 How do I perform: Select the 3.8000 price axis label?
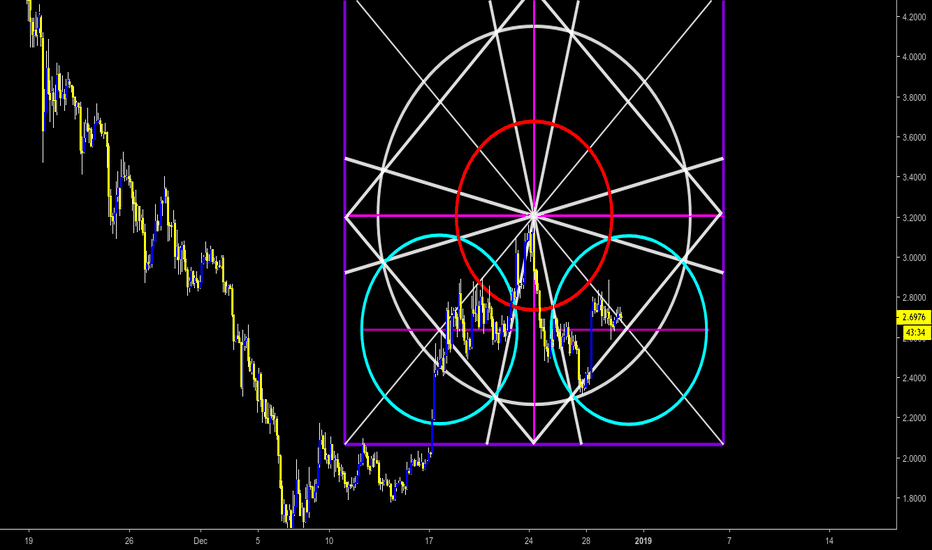point(914,98)
